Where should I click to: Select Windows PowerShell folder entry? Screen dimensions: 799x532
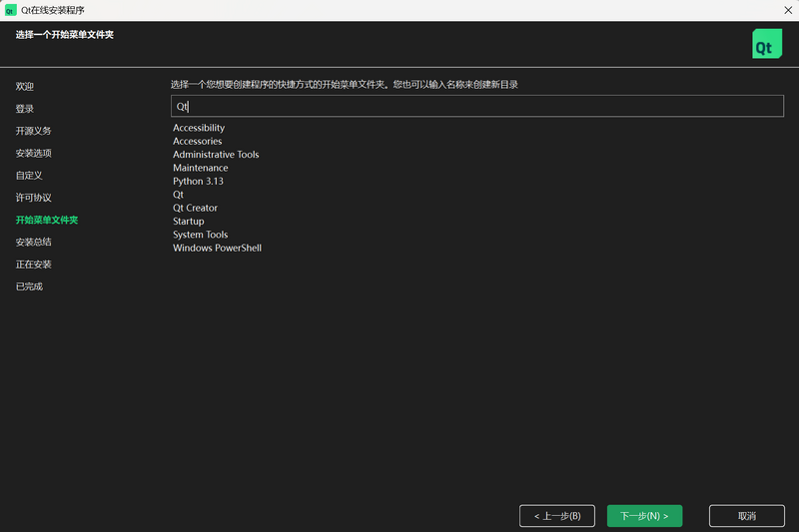click(x=217, y=248)
